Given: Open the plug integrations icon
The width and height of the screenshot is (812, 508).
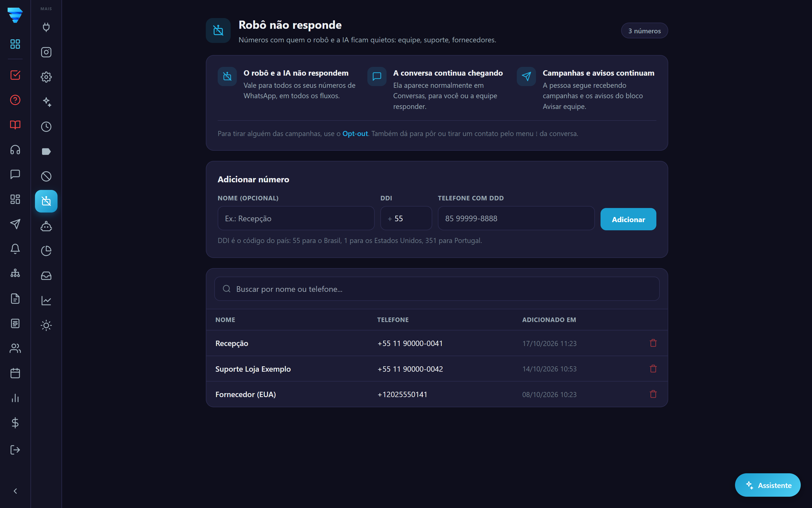Looking at the screenshot, I should [x=46, y=27].
